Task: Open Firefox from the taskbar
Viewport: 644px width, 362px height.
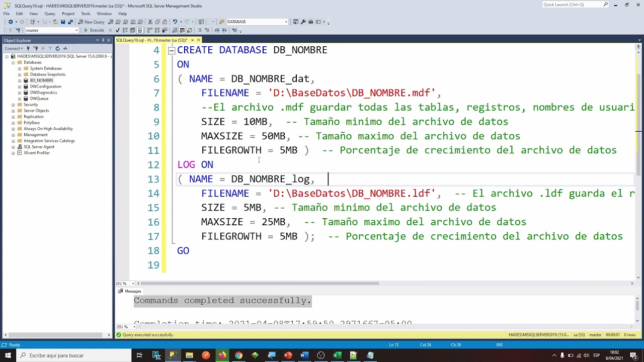Action: [222, 355]
